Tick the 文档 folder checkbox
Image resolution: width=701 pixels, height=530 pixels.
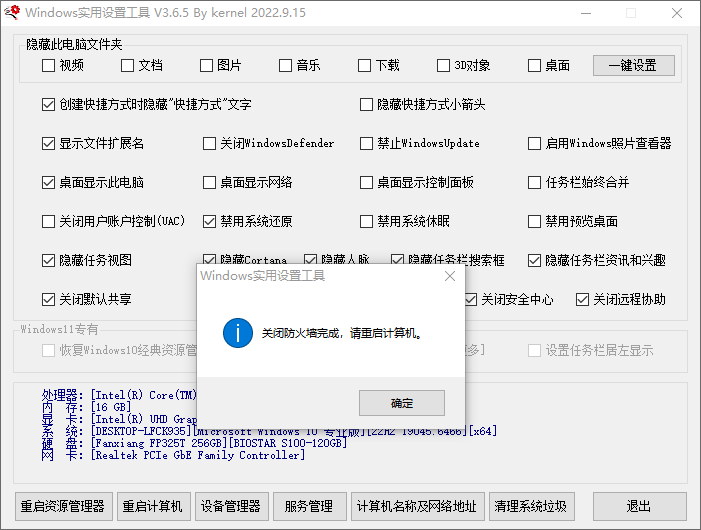[127, 66]
